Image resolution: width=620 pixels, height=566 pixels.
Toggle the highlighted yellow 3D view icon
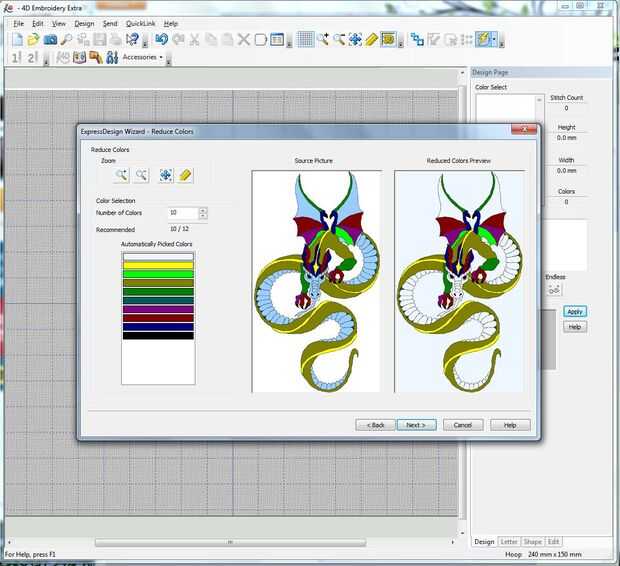click(388, 39)
